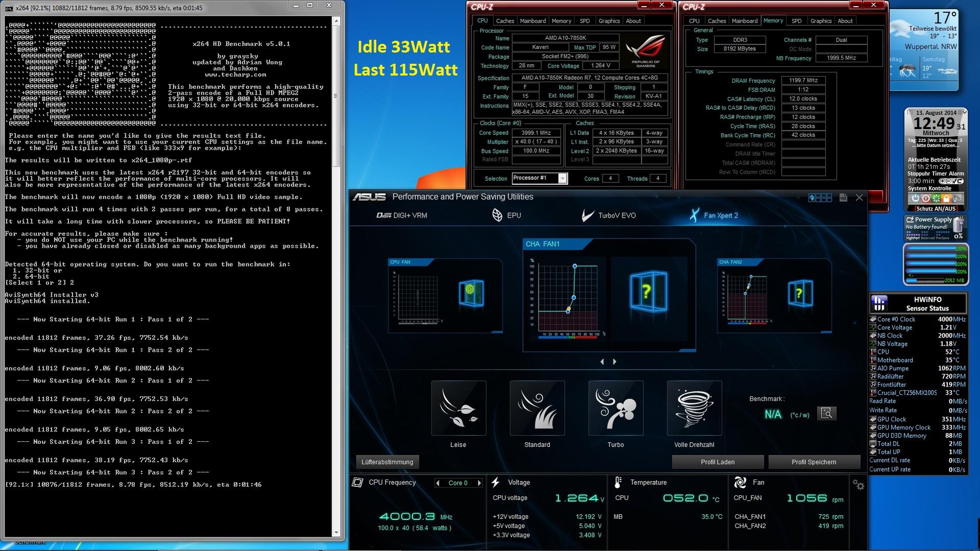Click the orange lock icon in System Kontrolle

[x=946, y=198]
